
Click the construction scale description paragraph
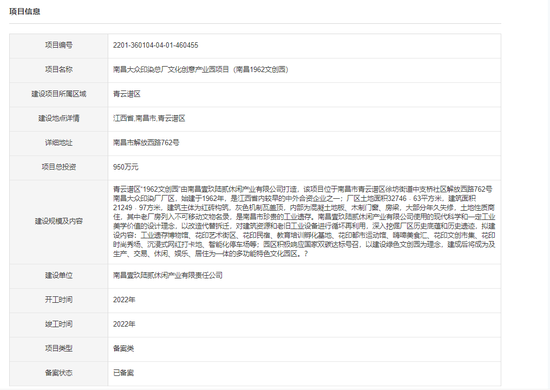(x=304, y=221)
